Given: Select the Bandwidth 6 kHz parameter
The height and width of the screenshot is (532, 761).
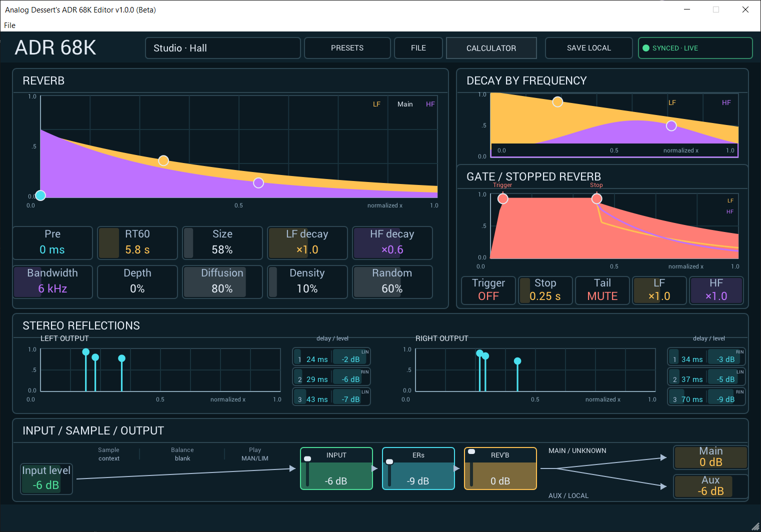Looking at the screenshot, I should [x=52, y=281].
